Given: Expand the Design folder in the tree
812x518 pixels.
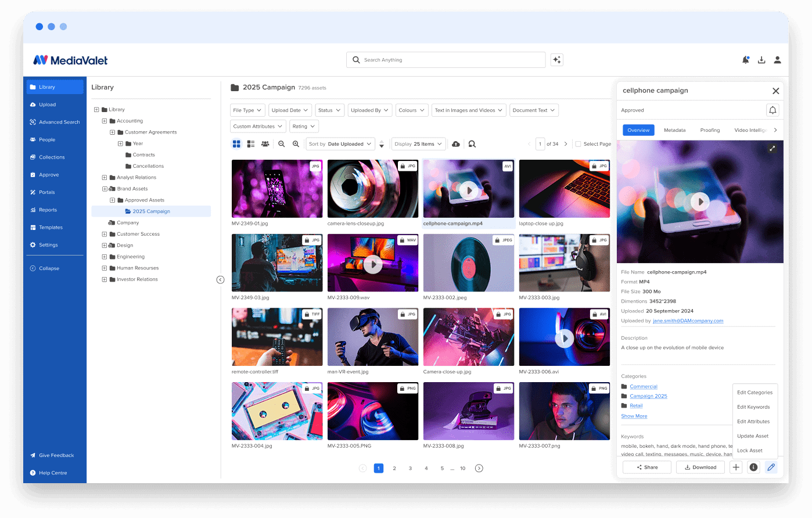Looking at the screenshot, I should pyautogui.click(x=105, y=245).
